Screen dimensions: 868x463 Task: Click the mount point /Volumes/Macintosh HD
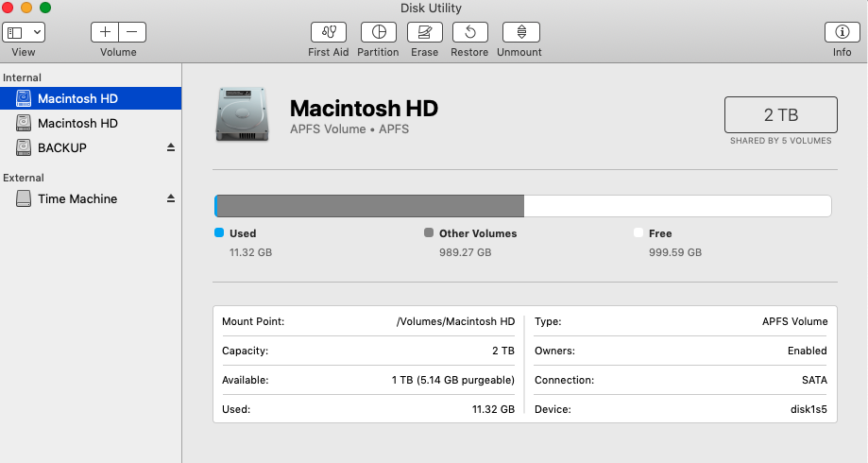[x=455, y=321]
